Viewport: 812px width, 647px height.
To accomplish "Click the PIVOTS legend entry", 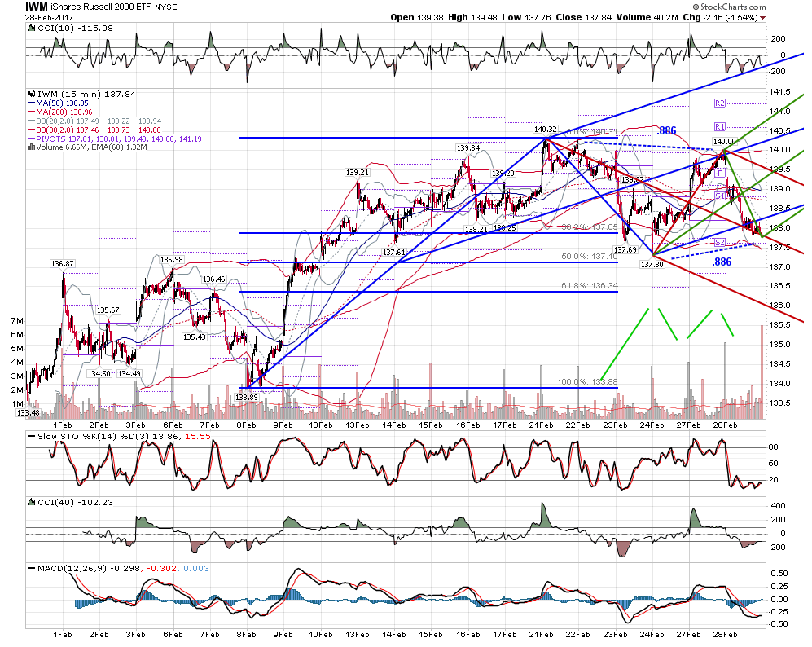I will 115,139.
